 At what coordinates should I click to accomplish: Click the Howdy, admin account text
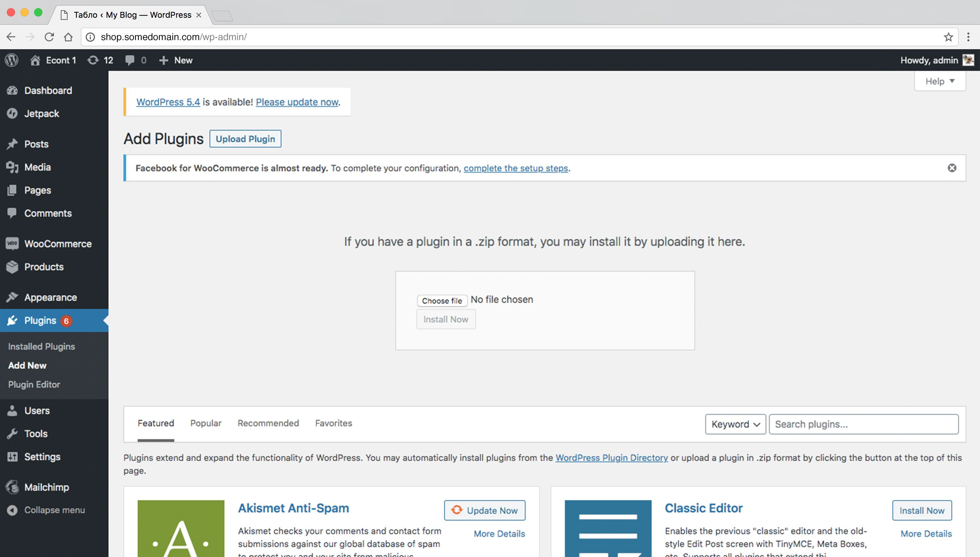click(x=929, y=60)
